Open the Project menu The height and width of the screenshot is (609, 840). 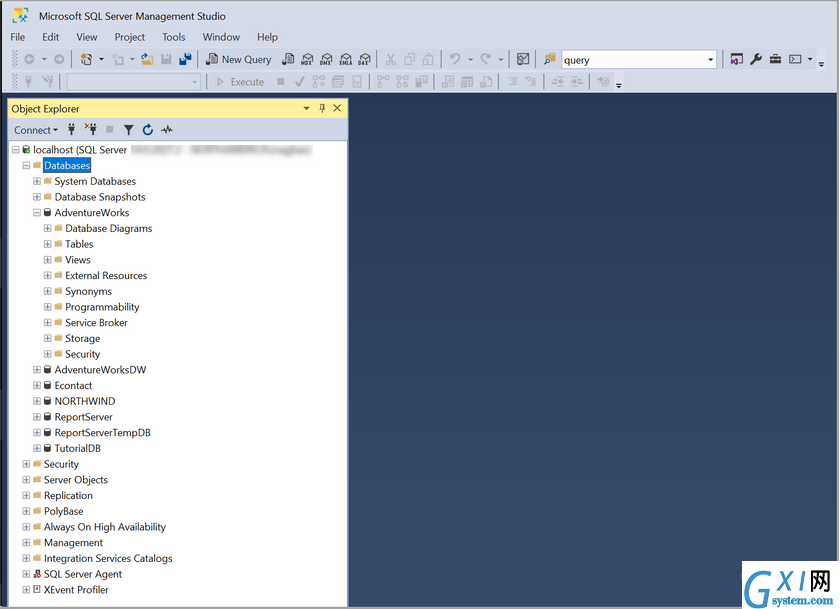point(130,37)
